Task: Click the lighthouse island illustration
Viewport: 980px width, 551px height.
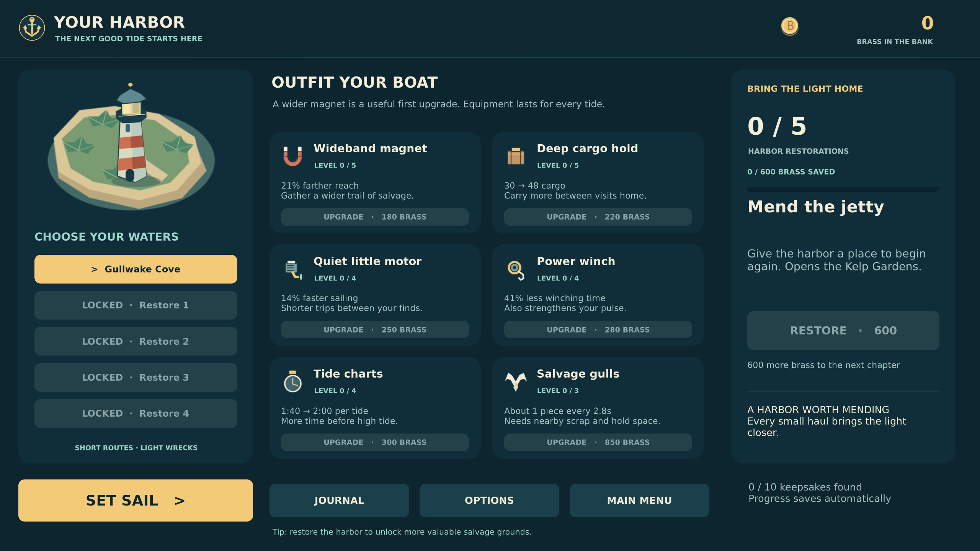Action: coord(131,147)
